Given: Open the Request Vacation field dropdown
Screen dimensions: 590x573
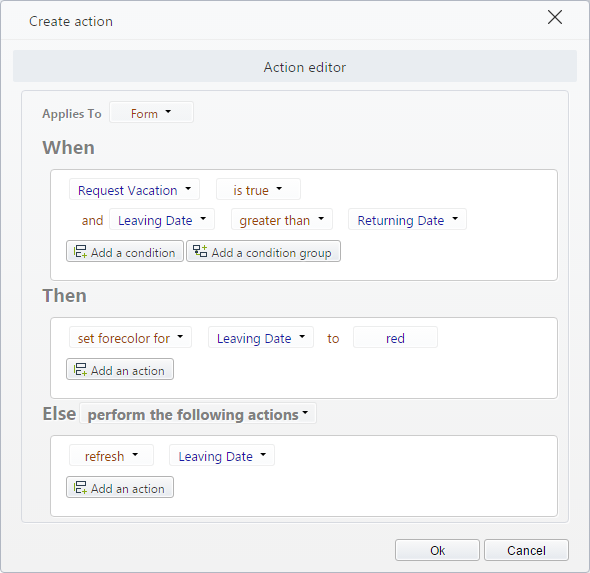Looking at the screenshot, I should click(134, 189).
